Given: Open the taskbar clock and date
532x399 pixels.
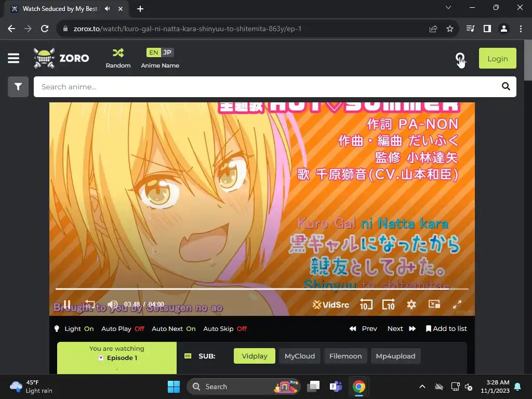Looking at the screenshot, I should [495, 387].
